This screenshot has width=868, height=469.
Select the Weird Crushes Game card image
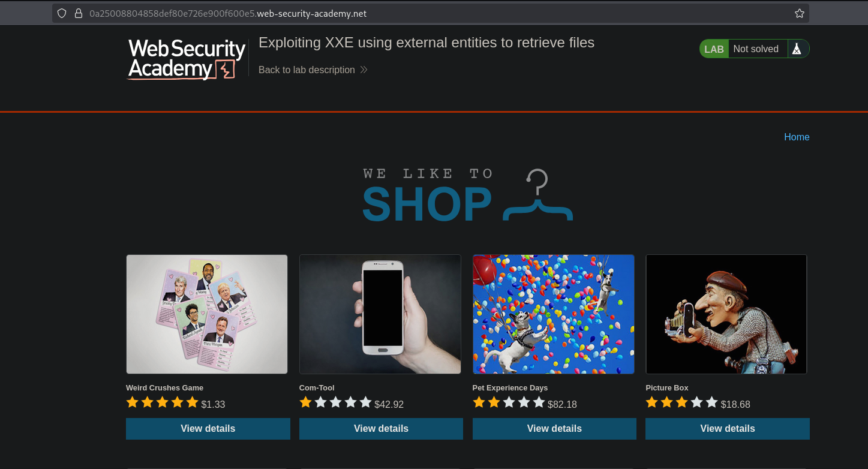pos(207,314)
